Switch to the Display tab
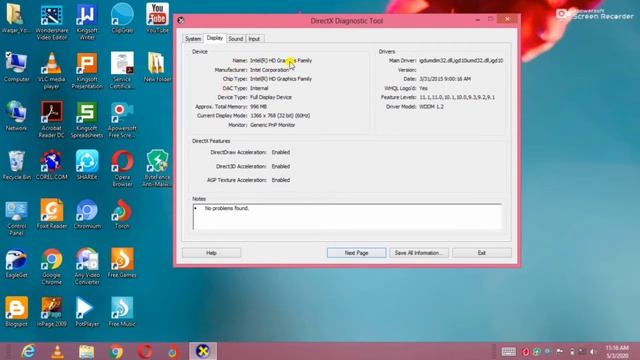The height and width of the screenshot is (360, 640). point(215,38)
